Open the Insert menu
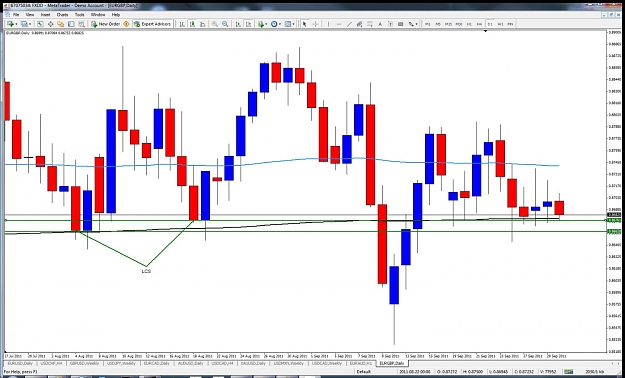The height and width of the screenshot is (378, 625). pos(45,14)
